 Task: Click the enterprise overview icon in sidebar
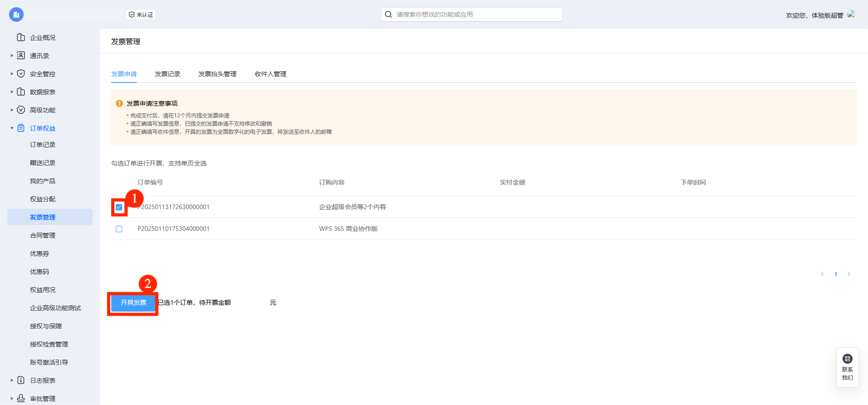click(x=21, y=37)
